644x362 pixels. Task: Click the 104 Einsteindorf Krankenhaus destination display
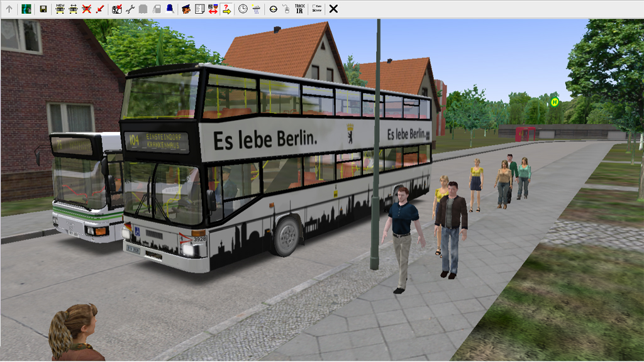157,141
